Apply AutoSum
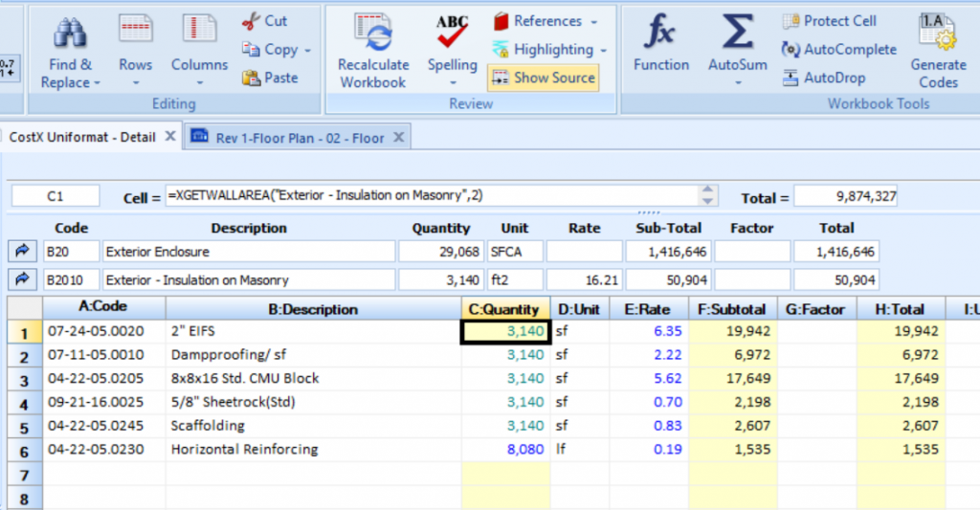980x510 pixels. (738, 42)
